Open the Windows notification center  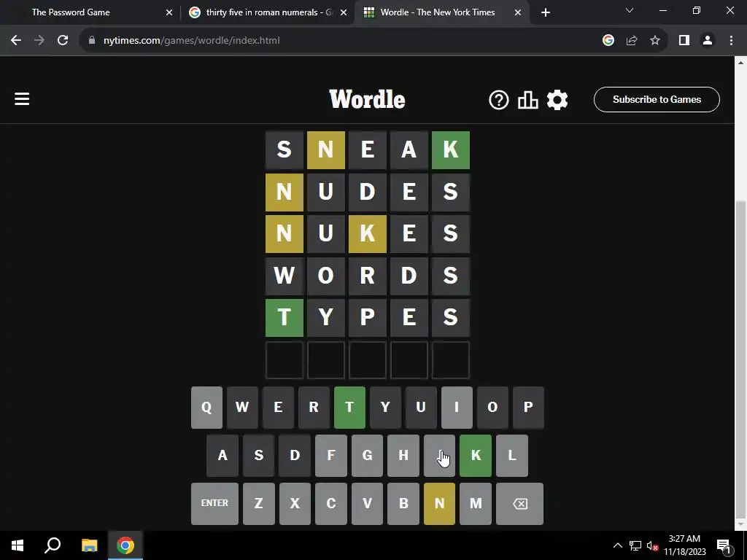pyautogui.click(x=724, y=545)
